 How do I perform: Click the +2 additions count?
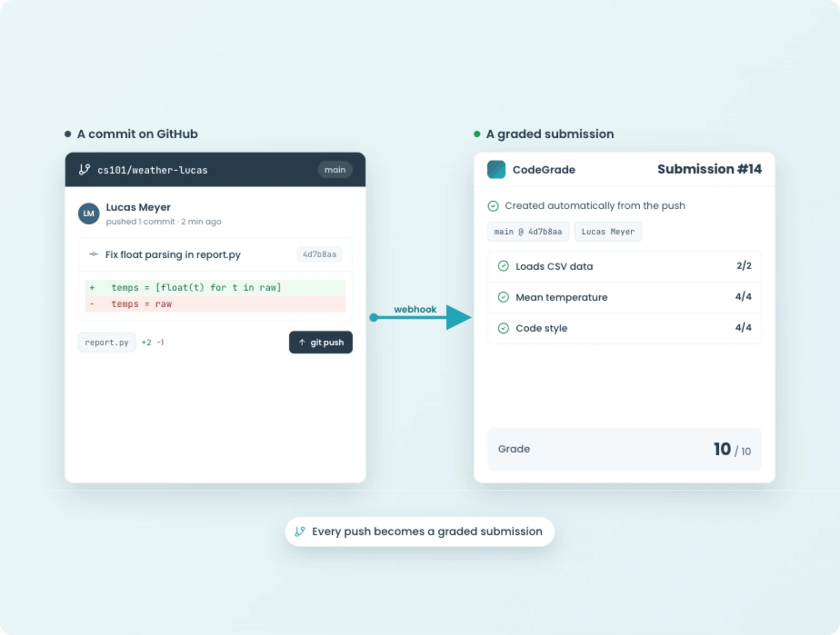point(146,342)
